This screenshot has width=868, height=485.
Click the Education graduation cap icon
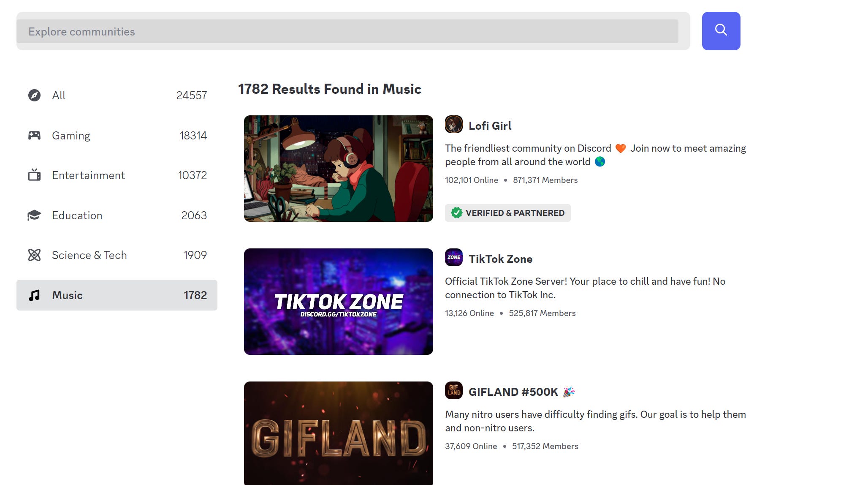(34, 215)
